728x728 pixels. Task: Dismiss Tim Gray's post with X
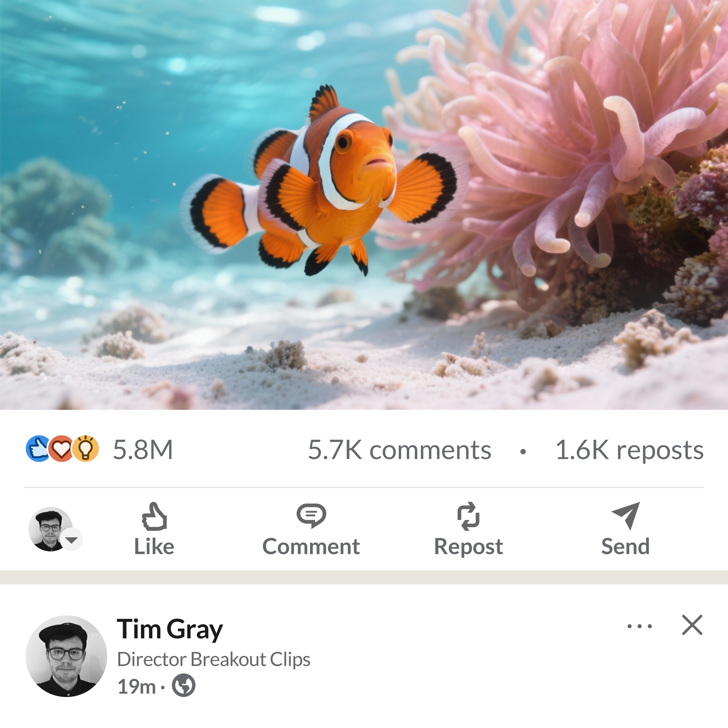click(x=692, y=625)
